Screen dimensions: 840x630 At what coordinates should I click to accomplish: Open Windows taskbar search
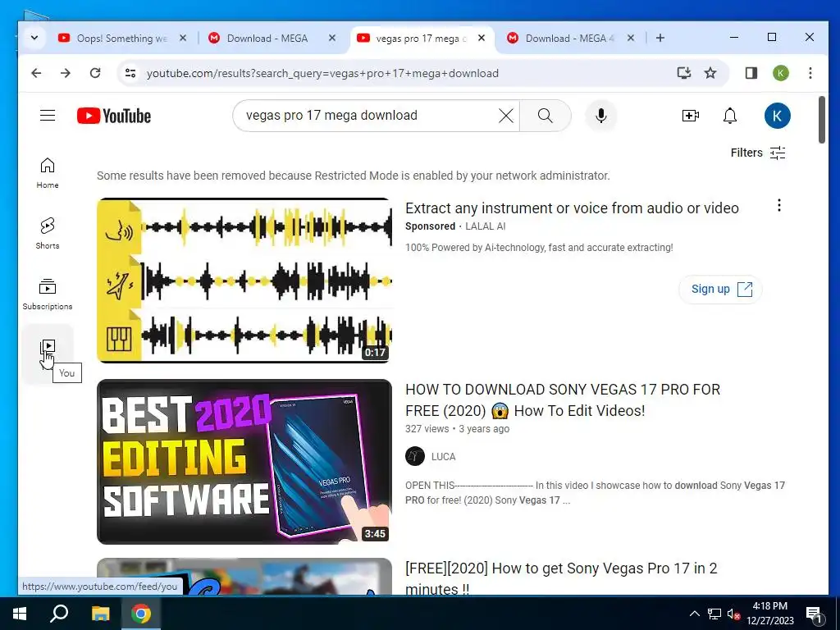pos(59,614)
